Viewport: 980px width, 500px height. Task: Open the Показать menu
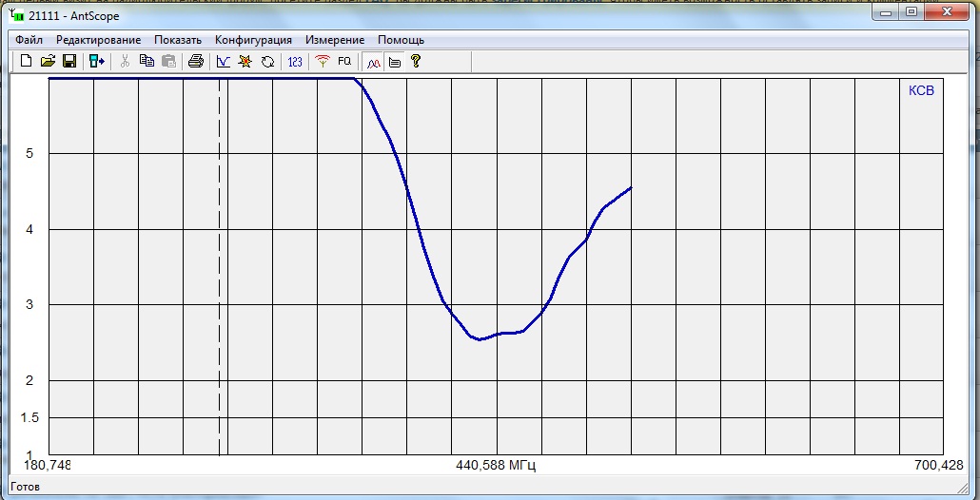pos(178,40)
